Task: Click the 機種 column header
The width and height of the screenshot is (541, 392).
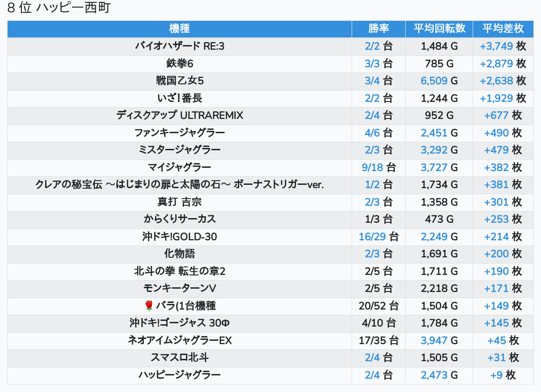Action: [x=179, y=28]
